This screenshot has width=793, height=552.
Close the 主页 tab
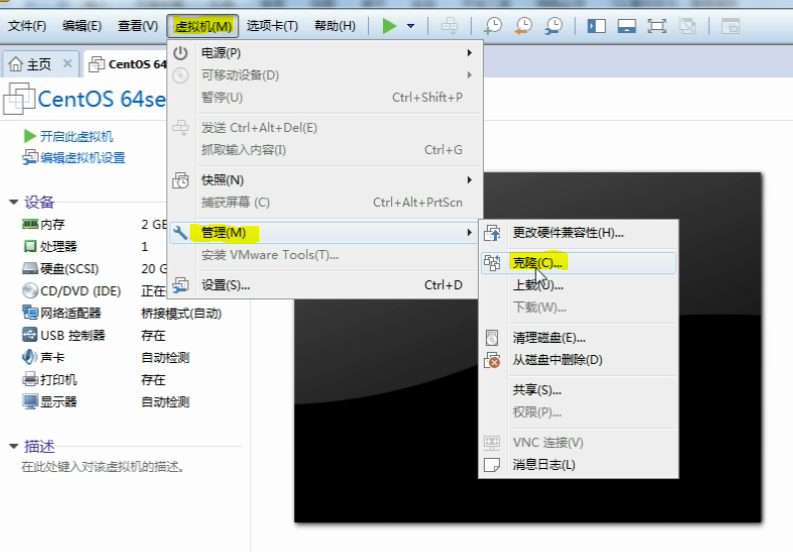(67, 64)
